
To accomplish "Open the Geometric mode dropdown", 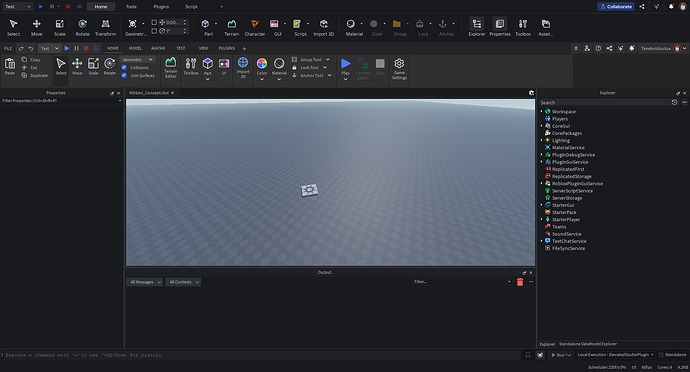I will click(x=137, y=59).
